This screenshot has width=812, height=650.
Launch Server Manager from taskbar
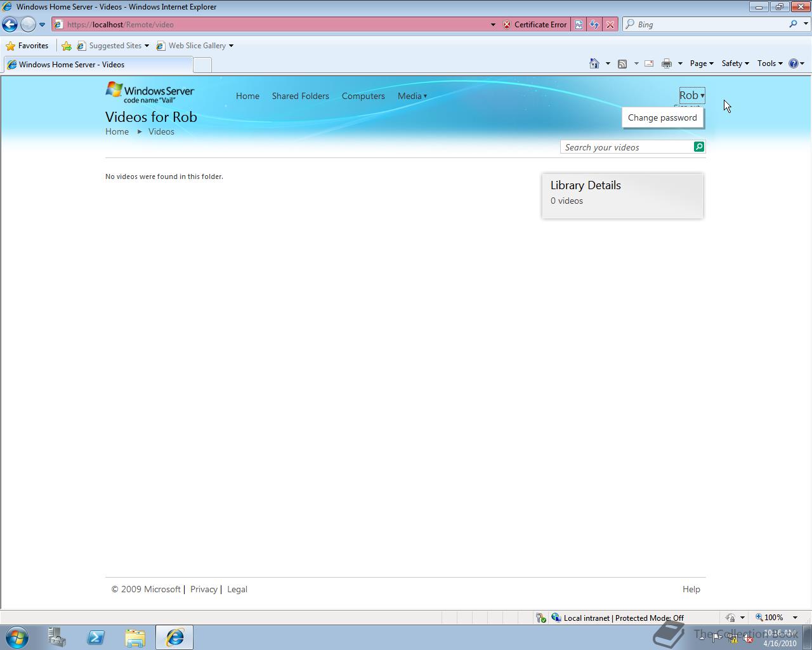coord(56,637)
